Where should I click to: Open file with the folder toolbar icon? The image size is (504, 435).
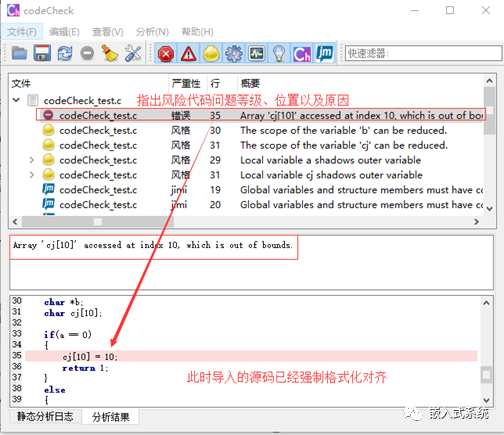coord(19,53)
